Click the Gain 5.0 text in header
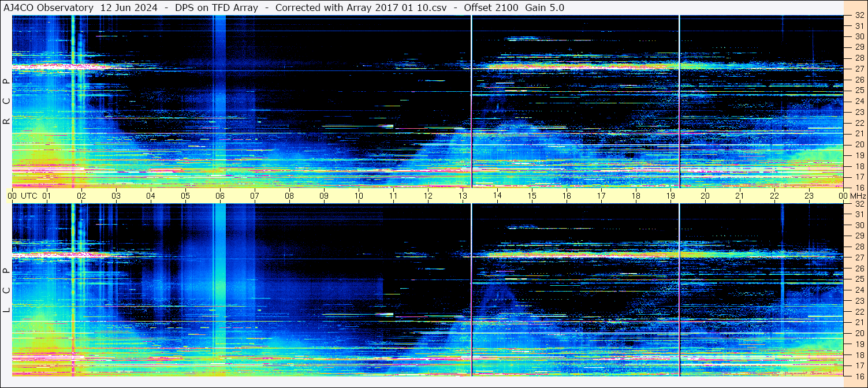 545,8
